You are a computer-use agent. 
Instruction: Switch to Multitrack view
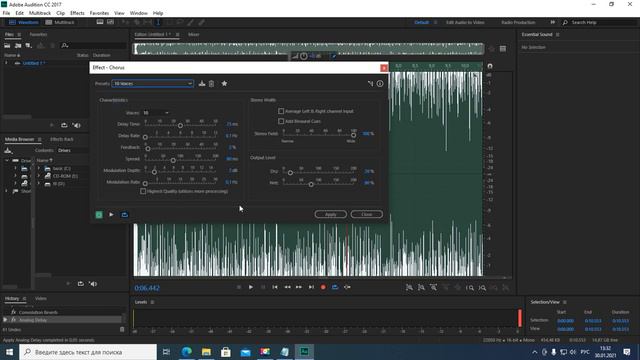(x=60, y=22)
